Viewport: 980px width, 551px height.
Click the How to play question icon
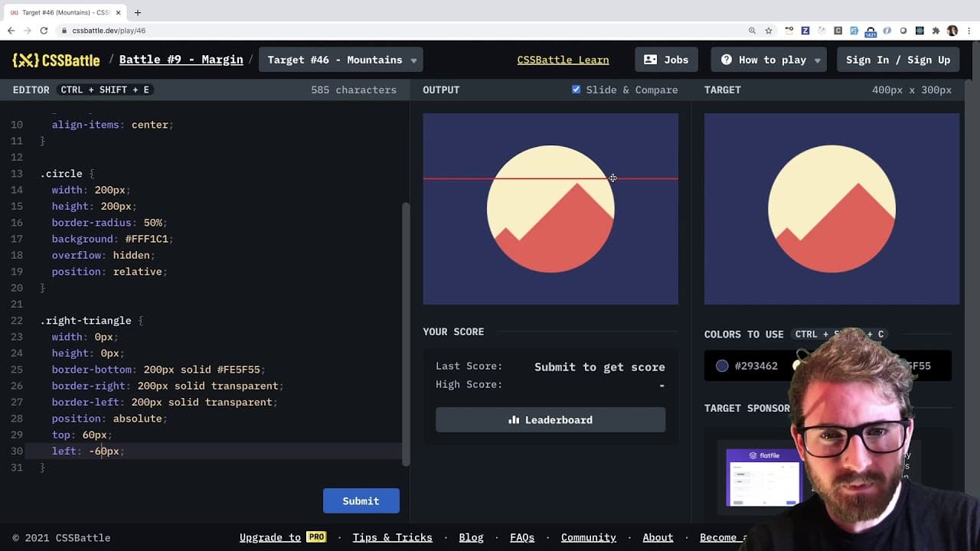point(727,60)
